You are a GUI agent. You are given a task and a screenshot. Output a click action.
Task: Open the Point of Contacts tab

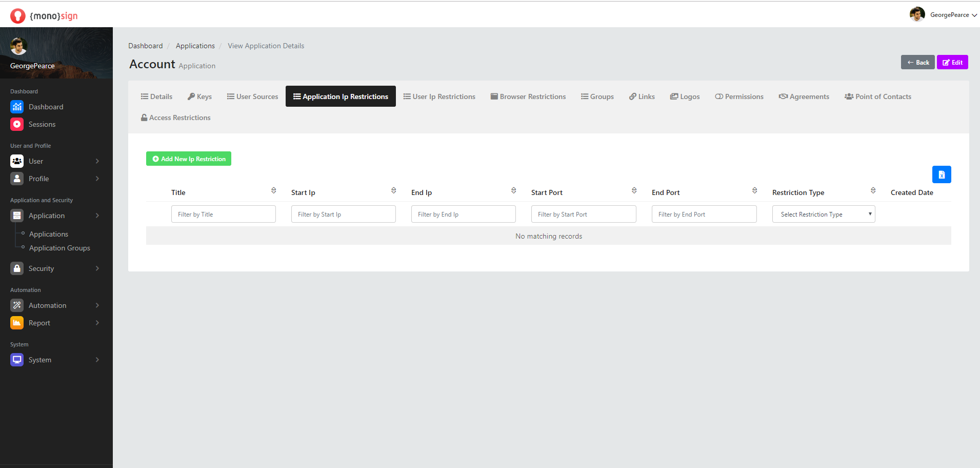coord(878,96)
